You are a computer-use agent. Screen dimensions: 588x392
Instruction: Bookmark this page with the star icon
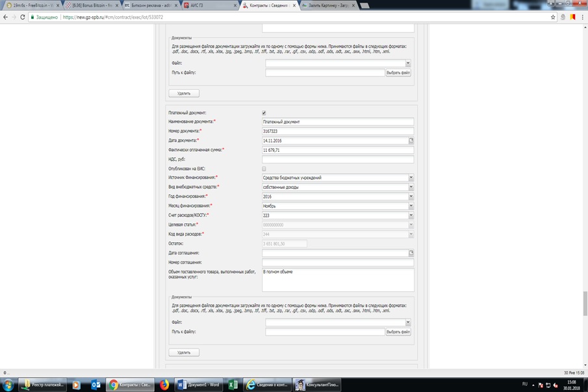pos(553,18)
